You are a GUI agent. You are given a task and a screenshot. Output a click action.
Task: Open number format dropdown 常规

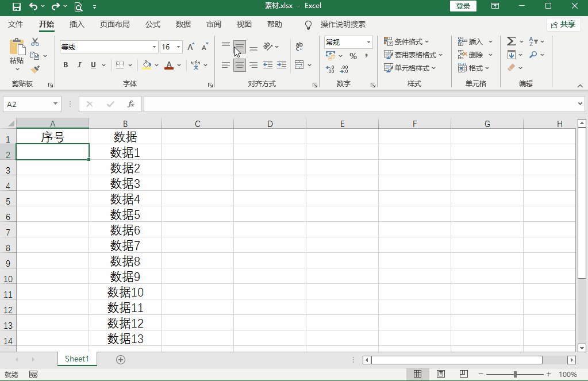(x=368, y=42)
